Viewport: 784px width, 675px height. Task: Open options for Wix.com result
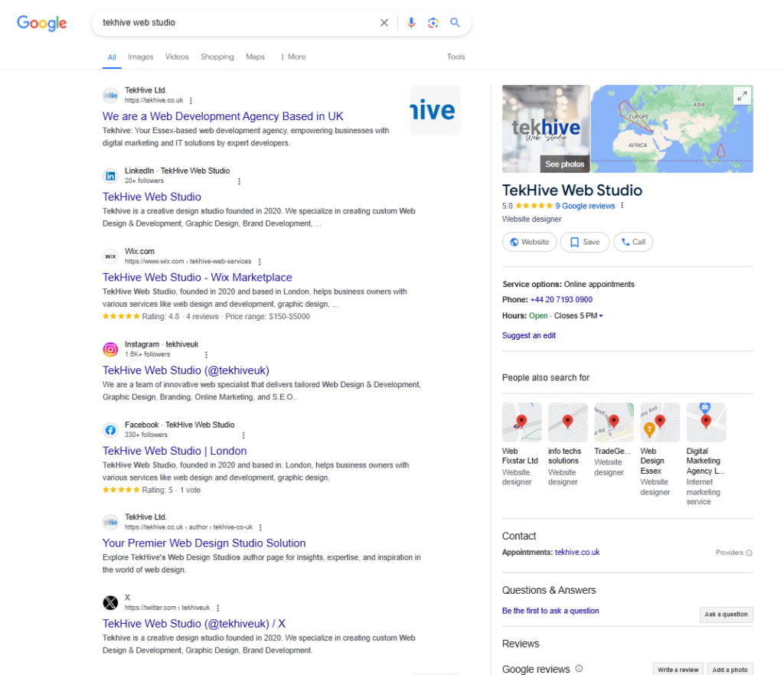click(260, 261)
